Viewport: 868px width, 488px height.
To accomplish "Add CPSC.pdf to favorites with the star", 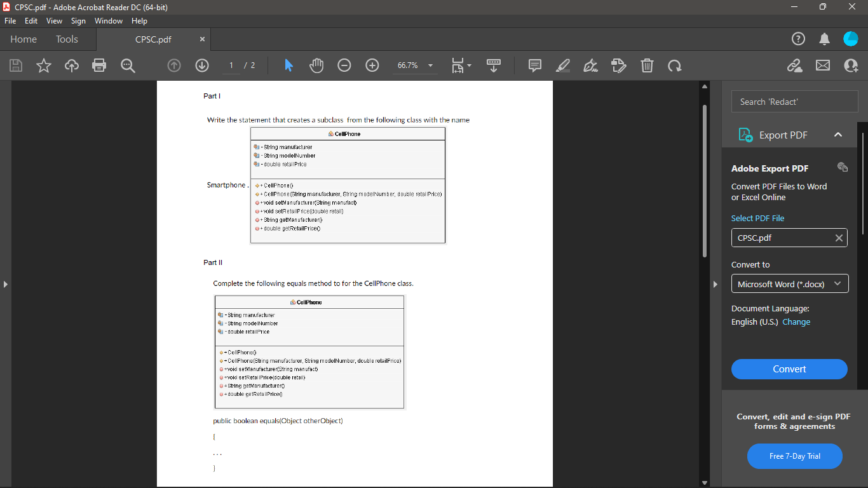I will tap(43, 65).
